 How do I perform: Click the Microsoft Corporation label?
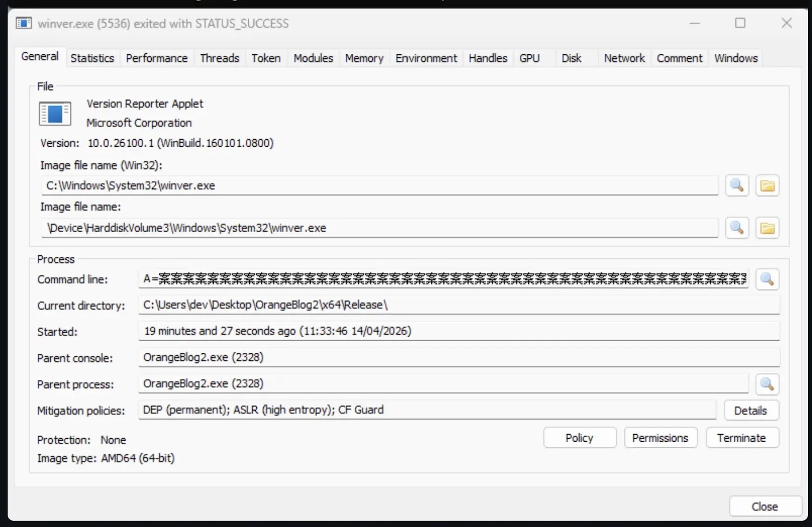pyautogui.click(x=139, y=123)
